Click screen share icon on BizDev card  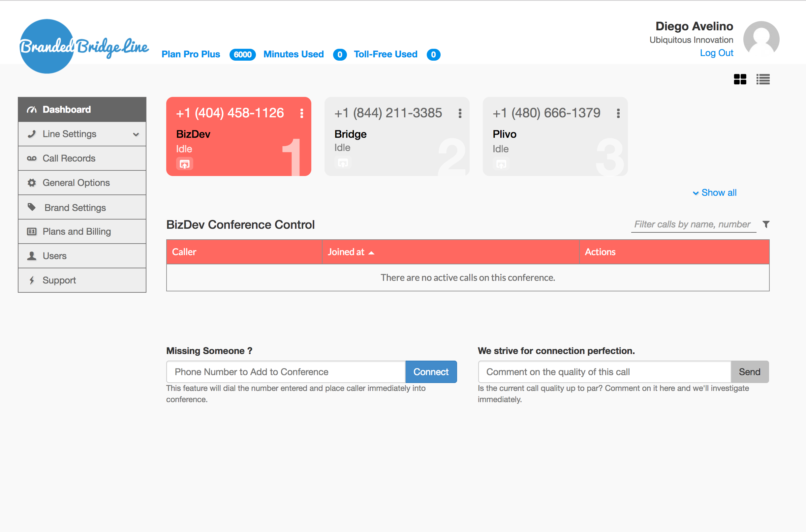(184, 164)
